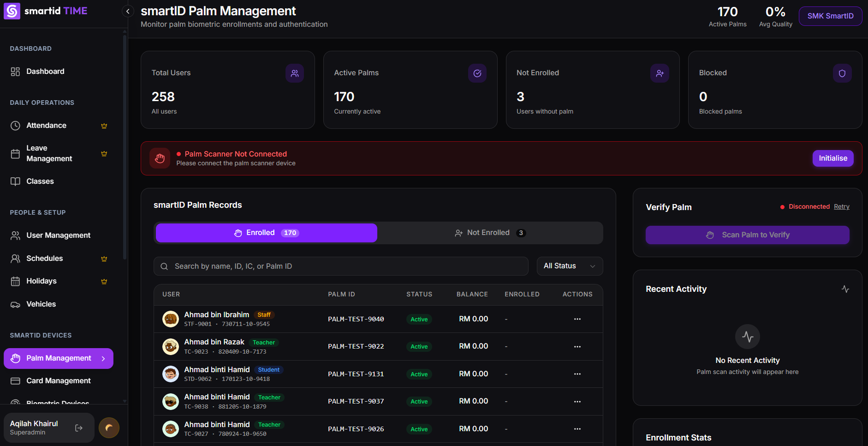Switch to the Enrolled tab
The width and height of the screenshot is (868, 446).
(x=267, y=233)
